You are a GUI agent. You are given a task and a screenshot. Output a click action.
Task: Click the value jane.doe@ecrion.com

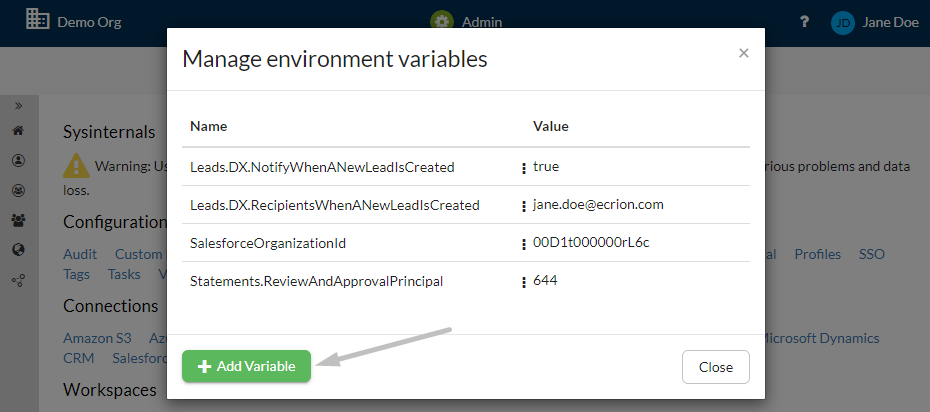598,205
